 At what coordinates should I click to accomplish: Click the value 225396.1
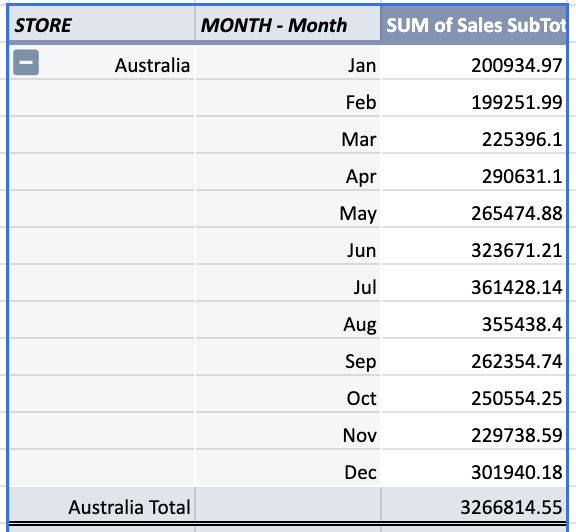tap(522, 140)
